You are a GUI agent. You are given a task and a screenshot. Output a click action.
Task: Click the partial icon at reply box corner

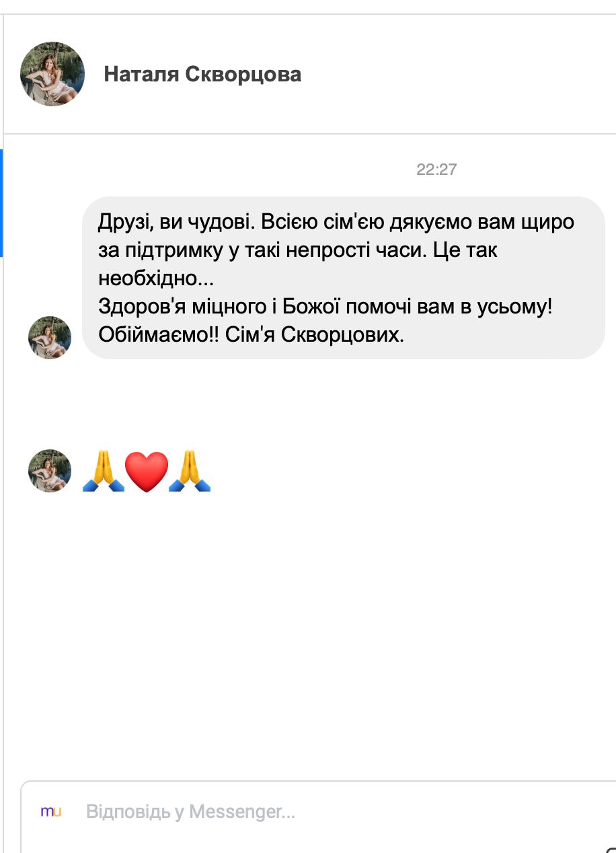click(x=611, y=849)
